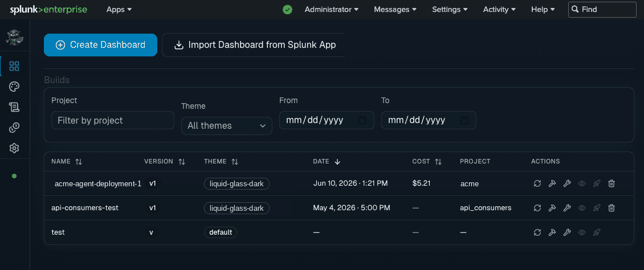The height and width of the screenshot is (270, 644).
Task: Click the hammer build icon for api-consumers-test
Action: (x=552, y=208)
